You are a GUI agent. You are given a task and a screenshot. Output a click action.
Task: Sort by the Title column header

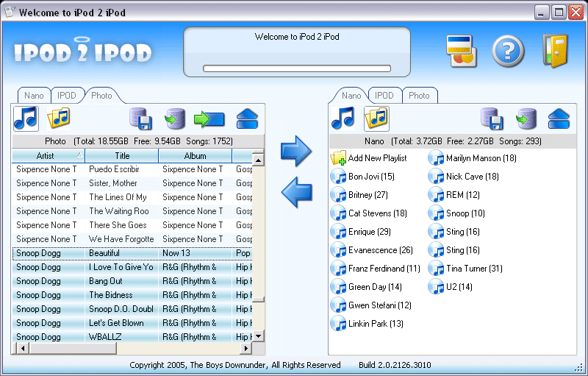(x=122, y=156)
